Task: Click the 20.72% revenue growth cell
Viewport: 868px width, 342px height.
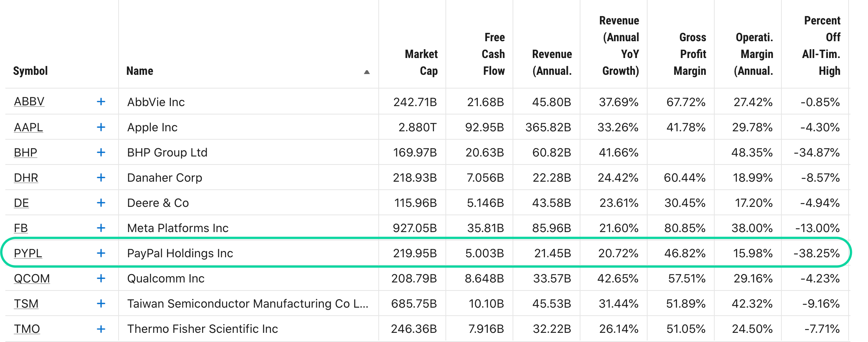Action: pyautogui.click(x=618, y=253)
